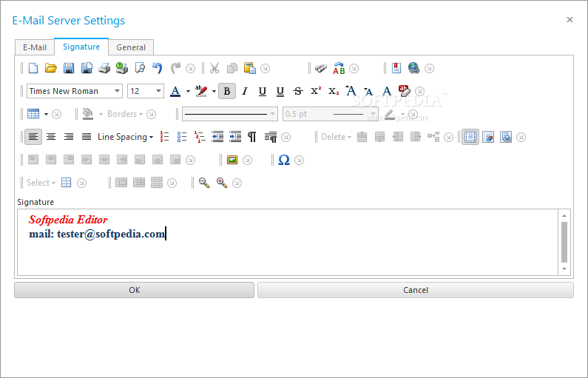Select the Signature tab
The image size is (588, 378).
tap(81, 47)
